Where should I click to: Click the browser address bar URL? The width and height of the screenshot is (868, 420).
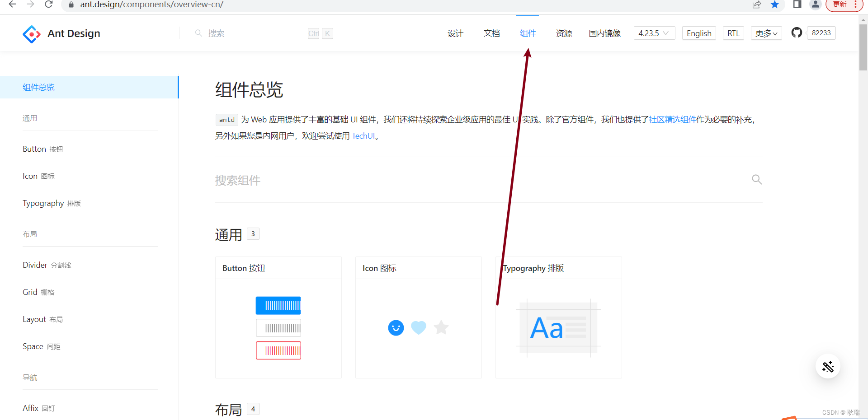(152, 5)
